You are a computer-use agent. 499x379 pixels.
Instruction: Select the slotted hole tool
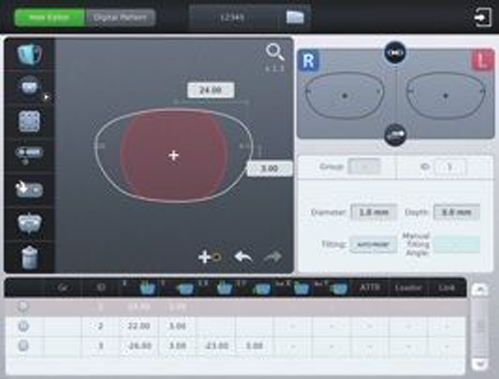click(x=29, y=153)
